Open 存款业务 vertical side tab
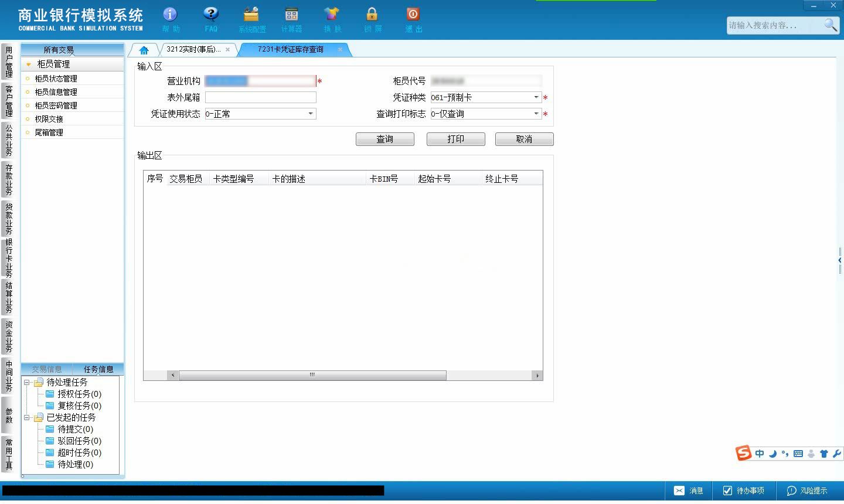Screen dimensions: 844x504 pyautogui.click(x=8, y=180)
